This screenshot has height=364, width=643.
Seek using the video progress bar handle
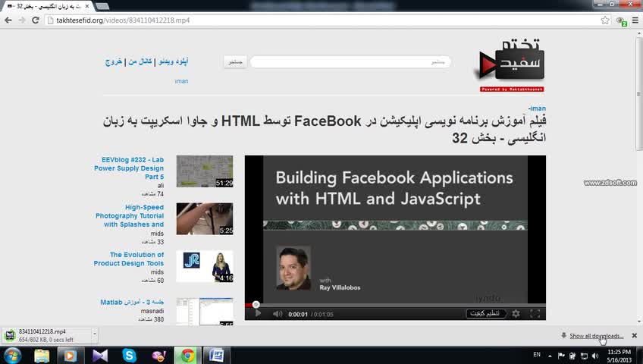tap(256, 305)
